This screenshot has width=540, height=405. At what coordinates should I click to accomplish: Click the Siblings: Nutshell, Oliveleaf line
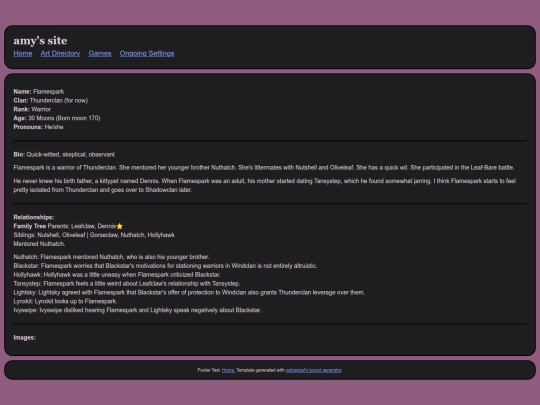[x=94, y=235]
